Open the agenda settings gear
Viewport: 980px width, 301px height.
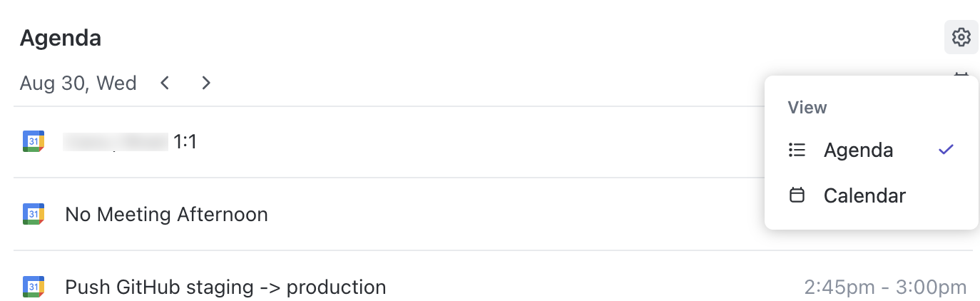click(x=961, y=37)
